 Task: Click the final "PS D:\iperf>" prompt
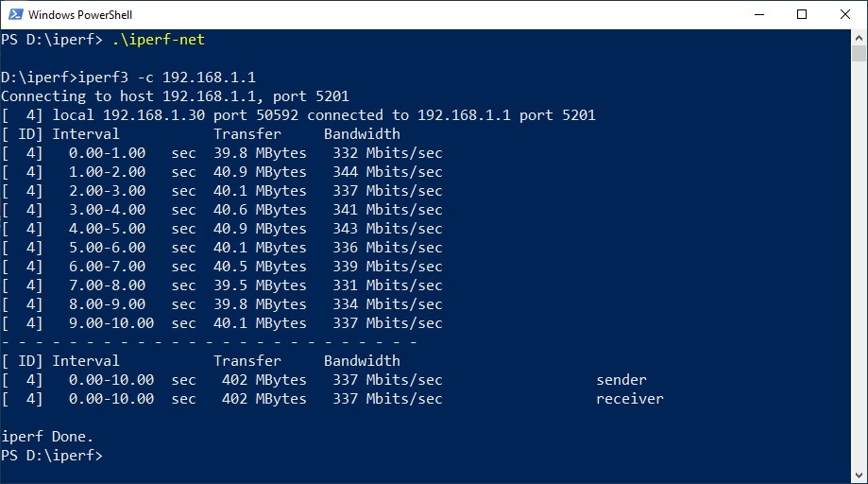pyautogui.click(x=52, y=456)
